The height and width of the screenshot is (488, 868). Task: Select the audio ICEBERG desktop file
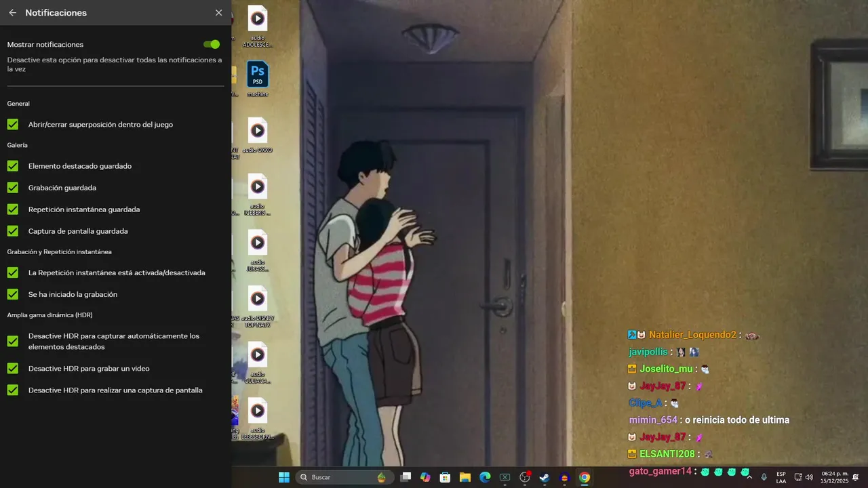(258, 195)
